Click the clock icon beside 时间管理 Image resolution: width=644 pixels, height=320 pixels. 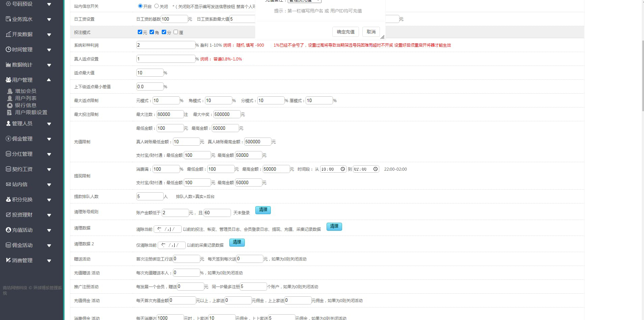[8, 49]
